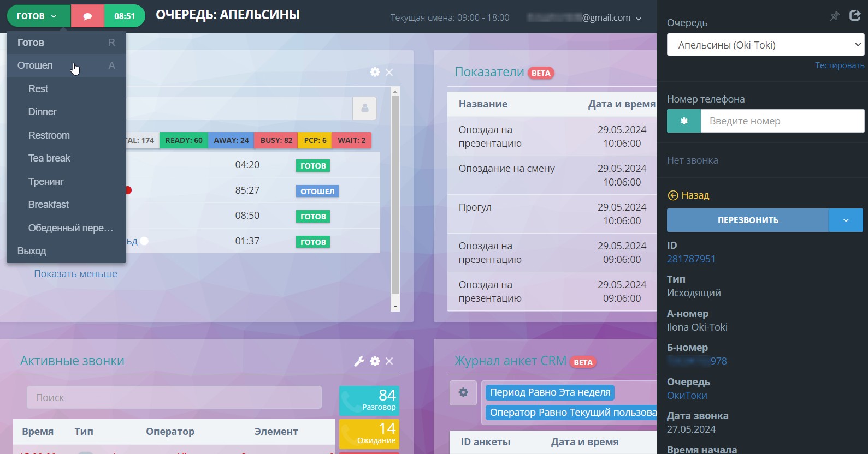Click the ПЕРЕЗВОНИТЬ button
This screenshot has width=868, height=454.
748,220
